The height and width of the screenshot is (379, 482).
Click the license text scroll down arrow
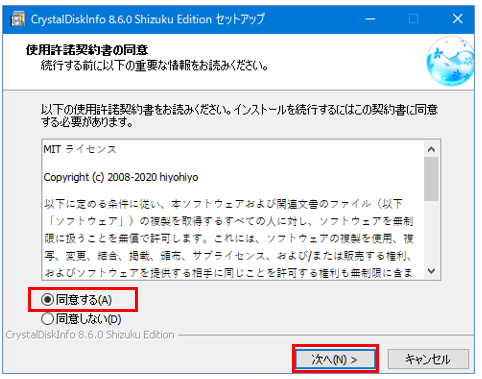[431, 271]
